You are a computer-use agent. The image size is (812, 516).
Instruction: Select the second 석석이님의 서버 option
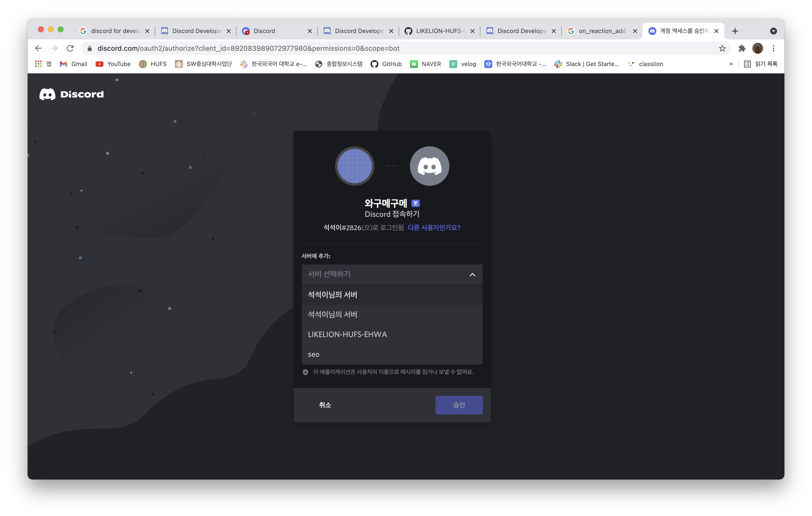pyautogui.click(x=392, y=314)
